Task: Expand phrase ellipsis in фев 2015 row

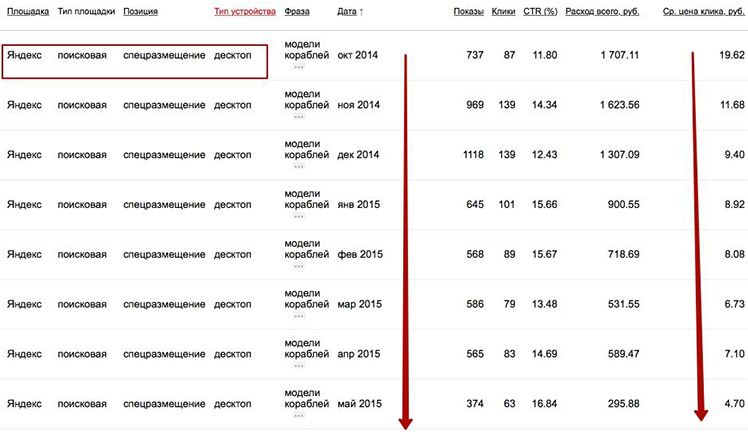Action: pyautogui.click(x=299, y=266)
